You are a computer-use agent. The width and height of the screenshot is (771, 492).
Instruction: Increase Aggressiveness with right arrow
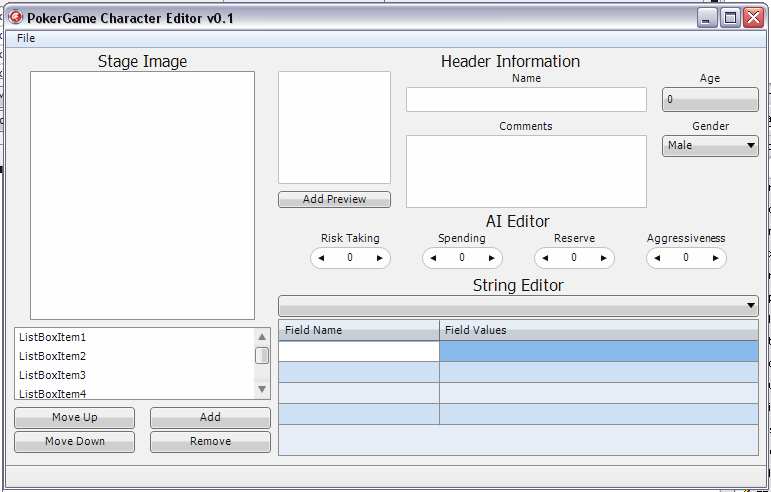pos(715,258)
